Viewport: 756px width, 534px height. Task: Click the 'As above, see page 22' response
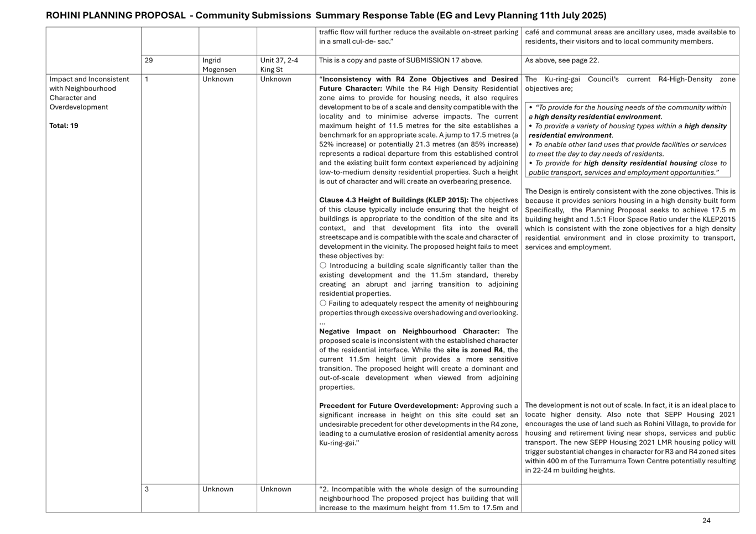click(561, 60)
